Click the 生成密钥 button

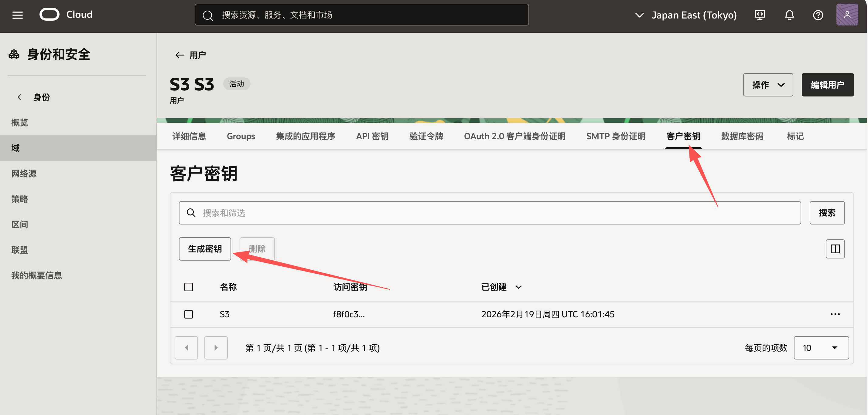[204, 249]
